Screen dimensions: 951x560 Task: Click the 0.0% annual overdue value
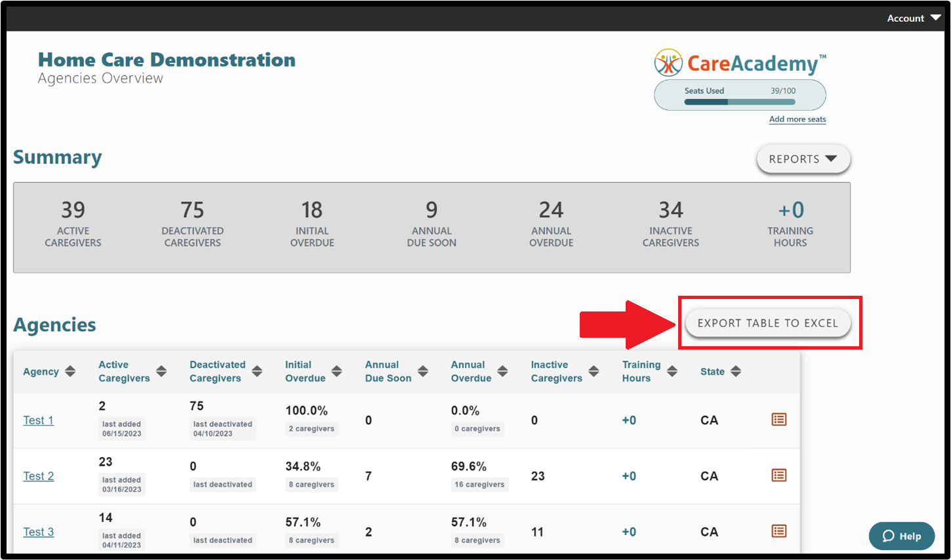pyautogui.click(x=465, y=410)
